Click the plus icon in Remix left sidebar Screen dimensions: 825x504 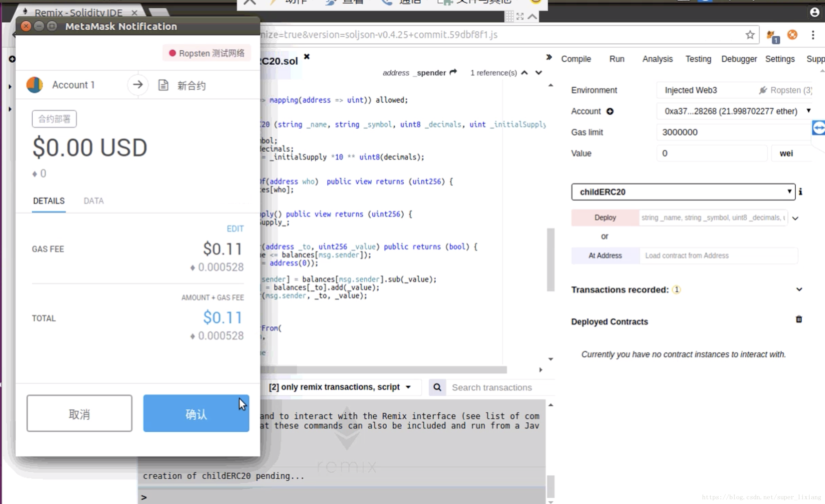click(12, 59)
